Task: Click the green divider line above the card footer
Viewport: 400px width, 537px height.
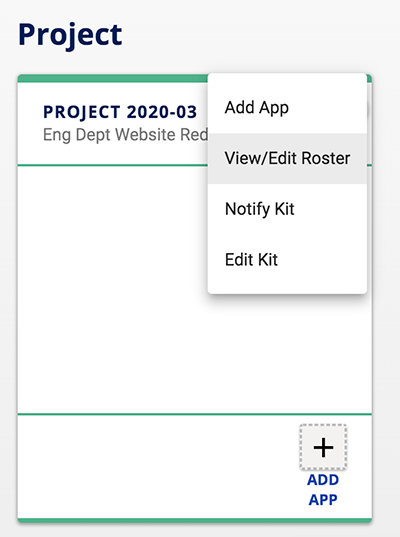Action: tap(195, 414)
